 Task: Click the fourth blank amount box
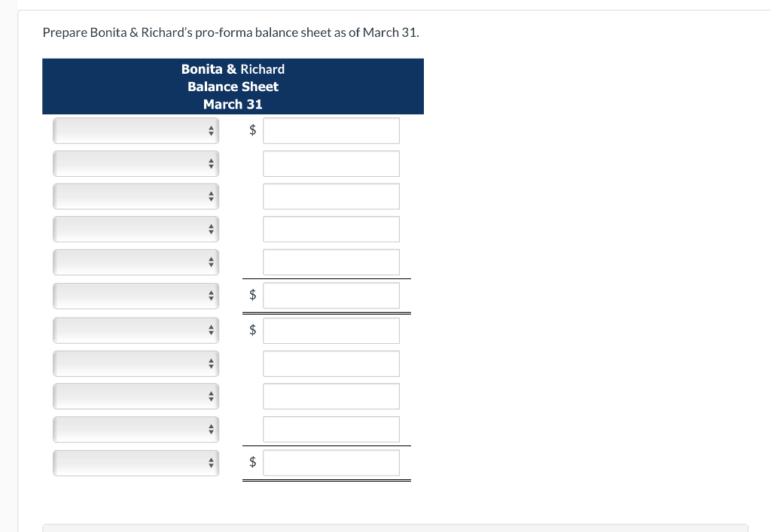tap(331, 229)
